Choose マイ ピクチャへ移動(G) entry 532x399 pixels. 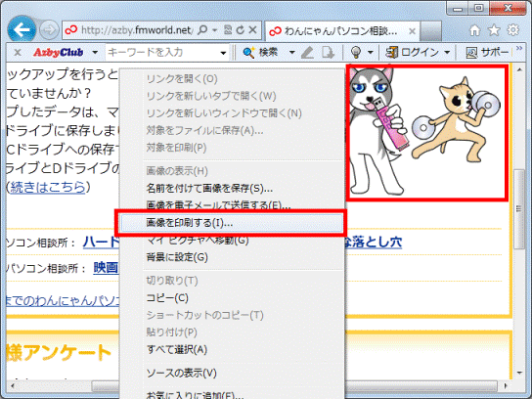(x=198, y=241)
